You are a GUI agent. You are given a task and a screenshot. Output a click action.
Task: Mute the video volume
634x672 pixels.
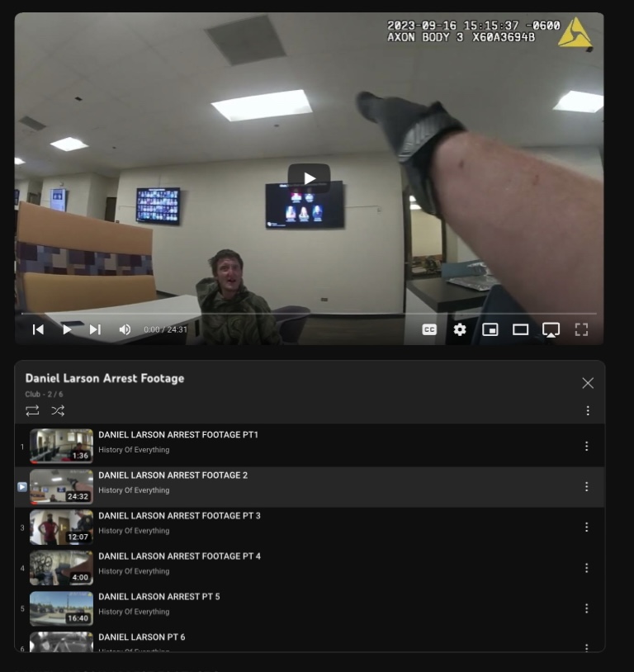coord(125,329)
